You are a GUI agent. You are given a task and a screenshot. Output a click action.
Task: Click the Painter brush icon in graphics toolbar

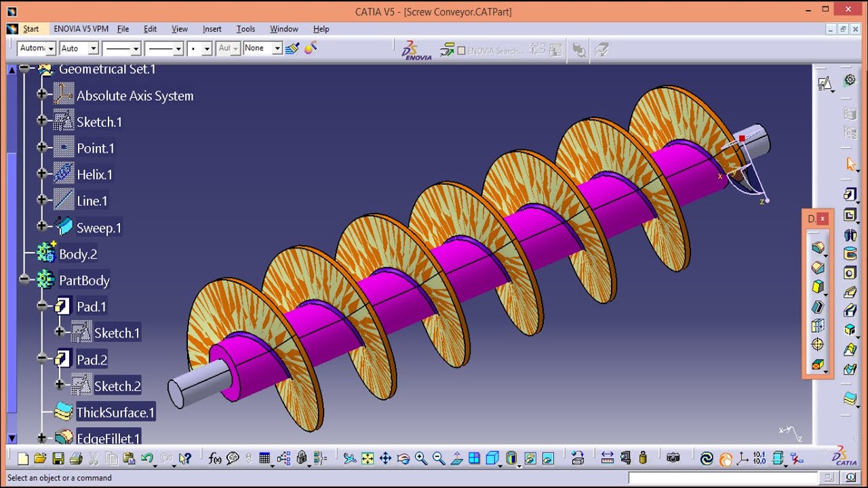[x=292, y=48]
